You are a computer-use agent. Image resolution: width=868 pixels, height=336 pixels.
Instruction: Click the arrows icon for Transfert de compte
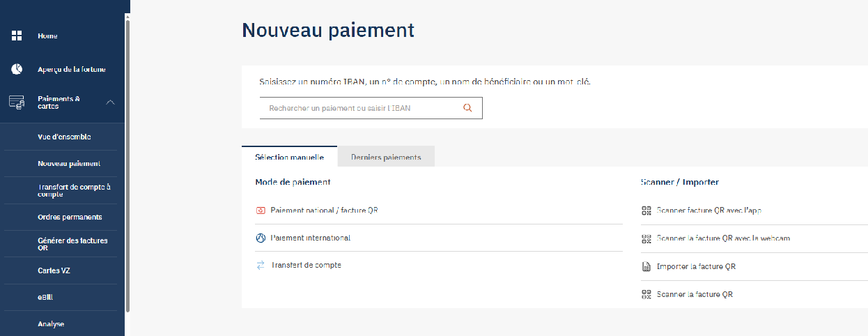pyautogui.click(x=261, y=265)
